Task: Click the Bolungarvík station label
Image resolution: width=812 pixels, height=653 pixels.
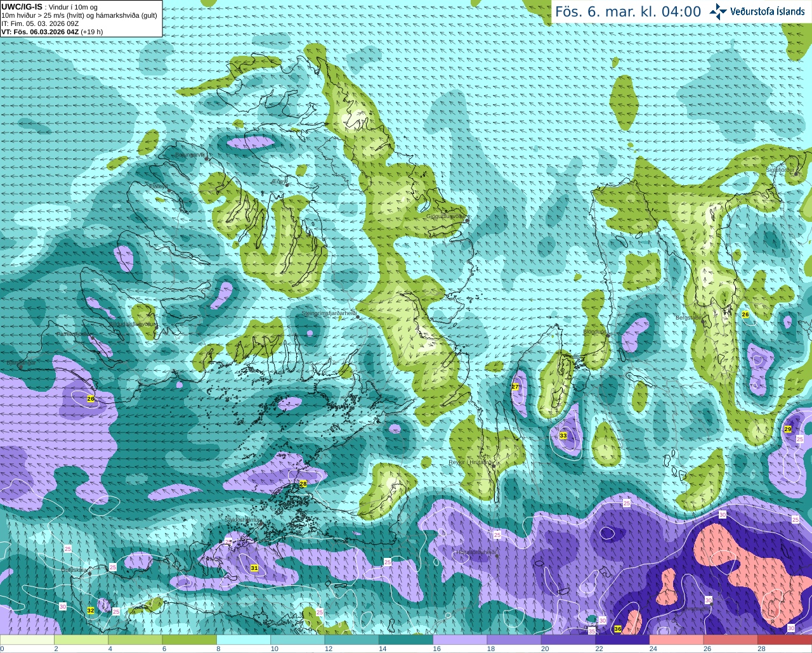Action: coord(190,155)
